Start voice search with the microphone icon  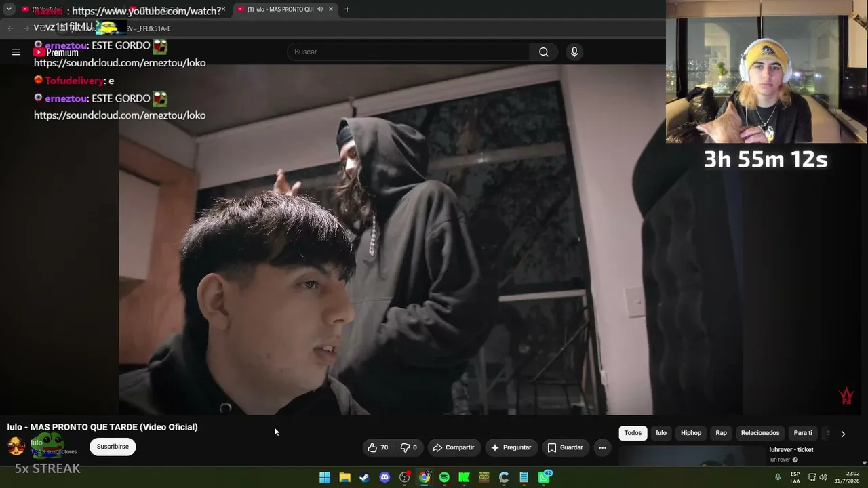click(574, 52)
